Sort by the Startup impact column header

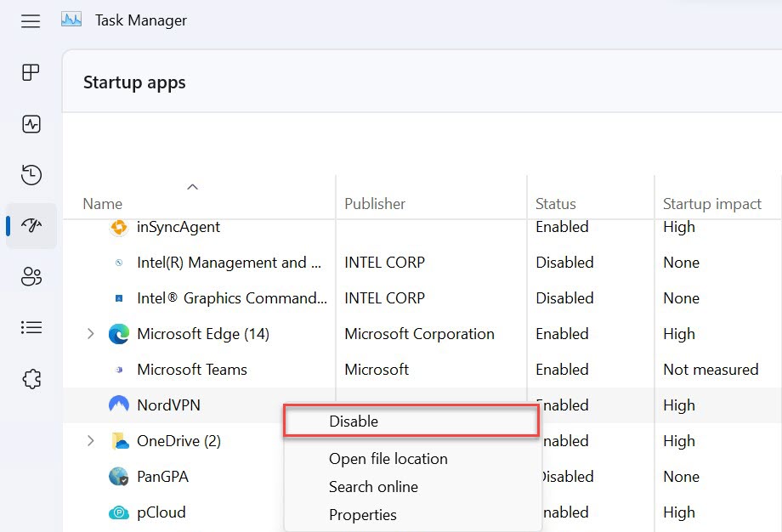tap(712, 204)
